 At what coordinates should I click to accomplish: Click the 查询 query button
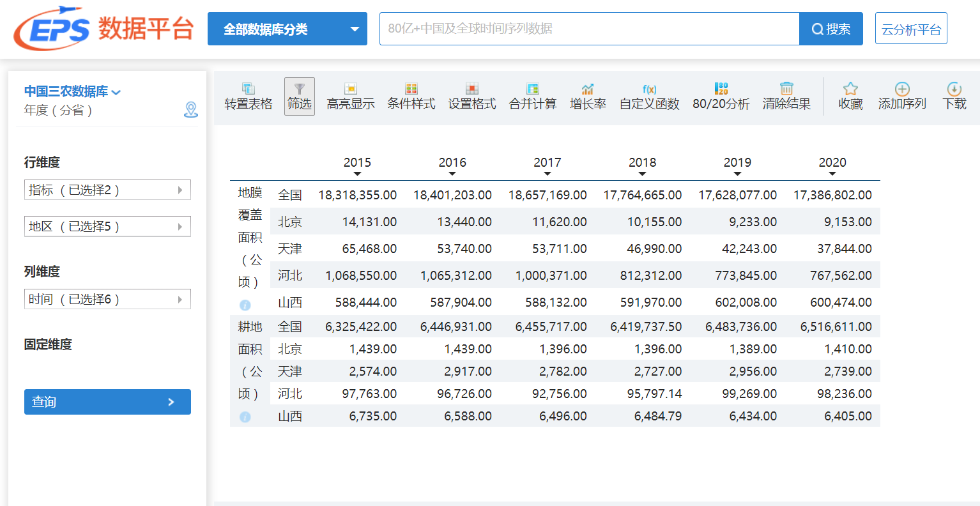107,402
